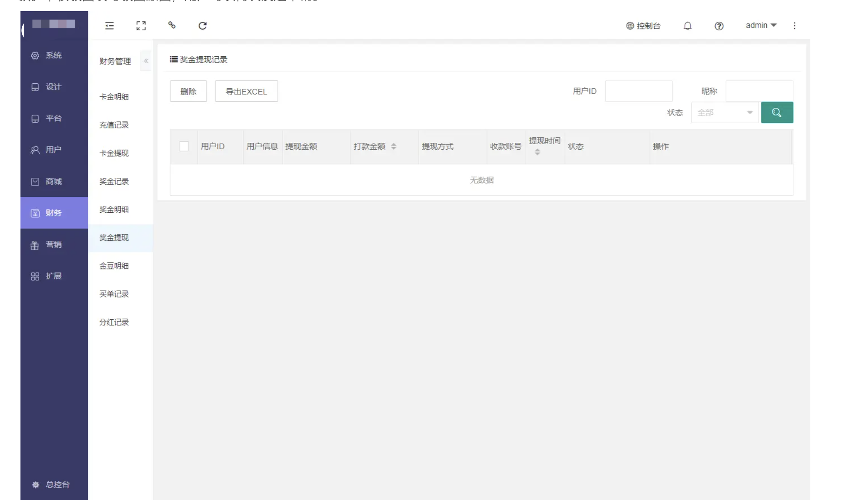Open 分红记录 submenu item

pyautogui.click(x=121, y=322)
